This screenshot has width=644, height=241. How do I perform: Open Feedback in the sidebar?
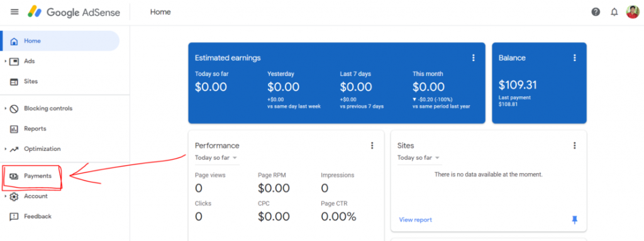click(x=37, y=216)
